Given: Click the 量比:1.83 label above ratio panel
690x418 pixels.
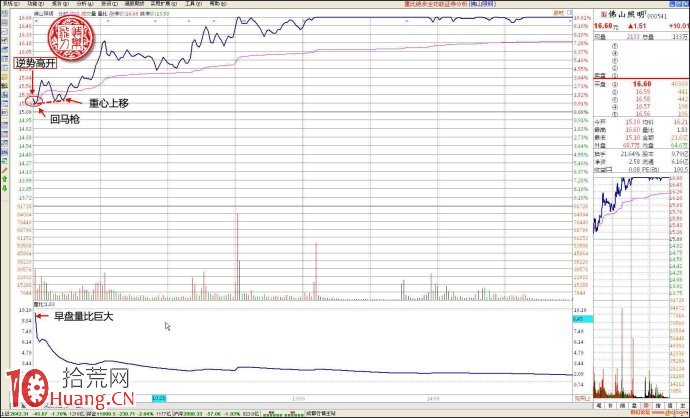Looking at the screenshot, I should tap(44, 304).
